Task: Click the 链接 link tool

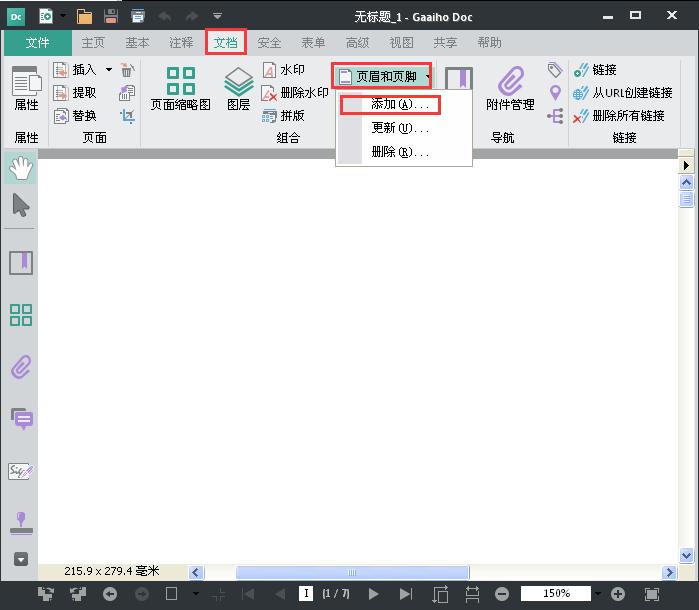Action: pos(595,70)
